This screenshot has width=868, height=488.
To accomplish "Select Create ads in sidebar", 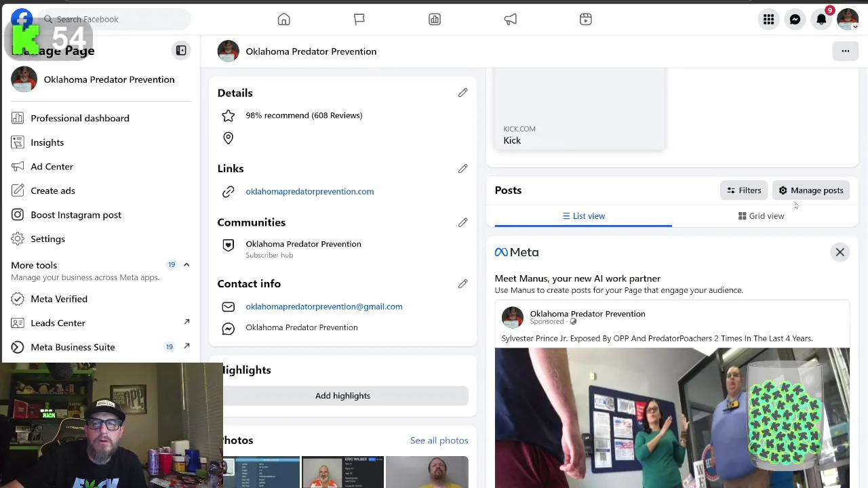I will (53, 190).
